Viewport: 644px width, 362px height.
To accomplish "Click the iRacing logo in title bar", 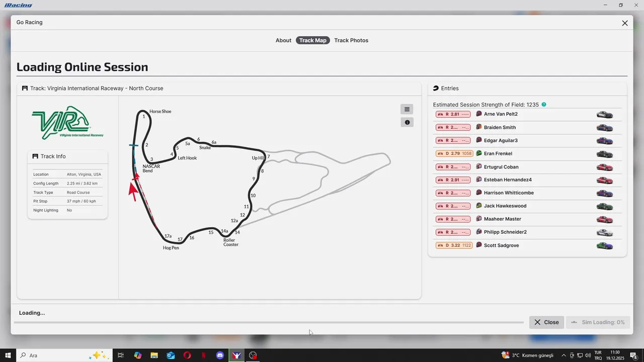I will (18, 5).
